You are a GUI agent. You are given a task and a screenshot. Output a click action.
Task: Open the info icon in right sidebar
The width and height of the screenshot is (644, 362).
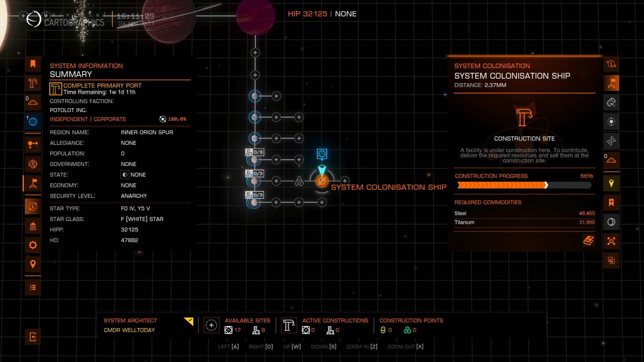click(611, 64)
